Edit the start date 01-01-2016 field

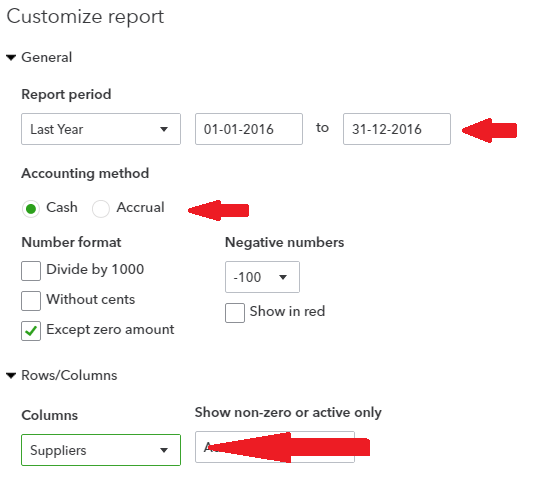pos(249,129)
